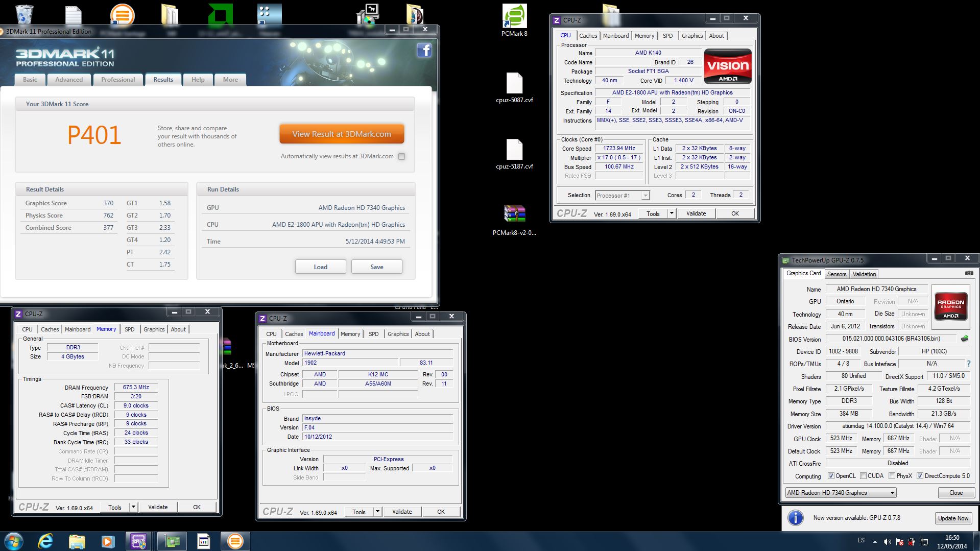Viewport: 980px width, 551px height.
Task: Switch to 3DMark orange taskbar icon
Action: click(235, 541)
